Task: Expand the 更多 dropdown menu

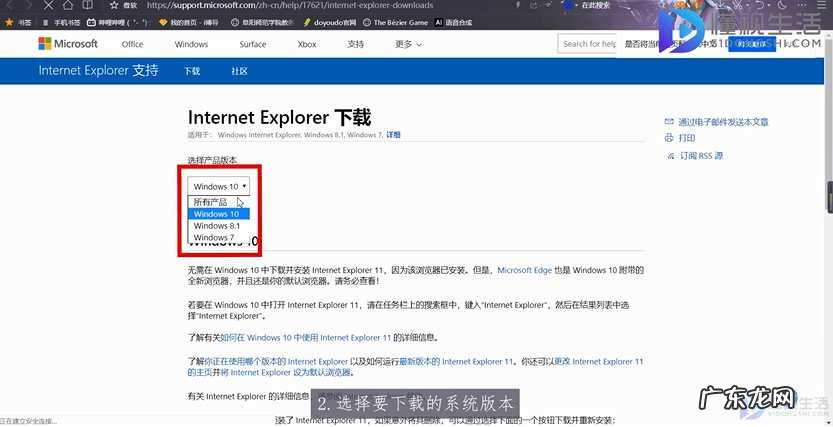Action: [x=409, y=44]
